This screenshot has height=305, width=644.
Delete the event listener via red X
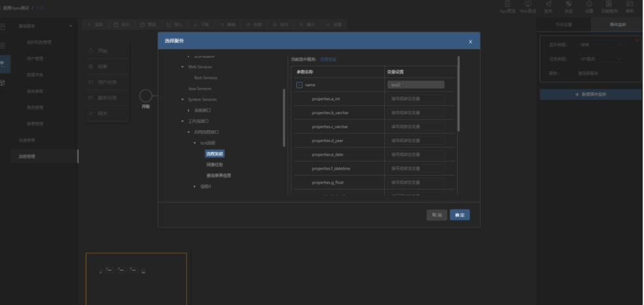636,39
